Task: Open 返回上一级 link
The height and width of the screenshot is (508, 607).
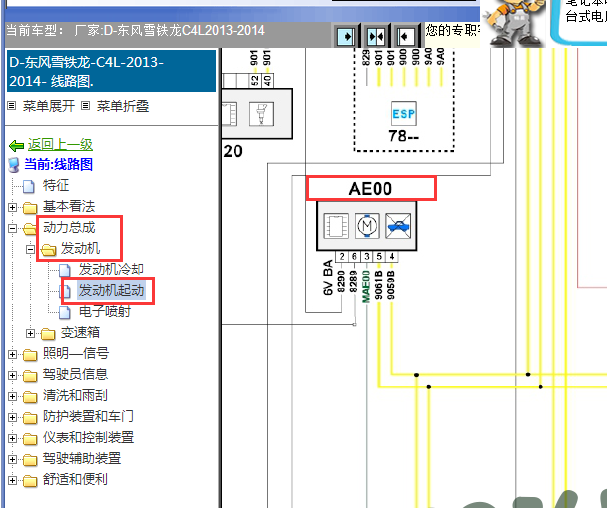Action: 60,145
